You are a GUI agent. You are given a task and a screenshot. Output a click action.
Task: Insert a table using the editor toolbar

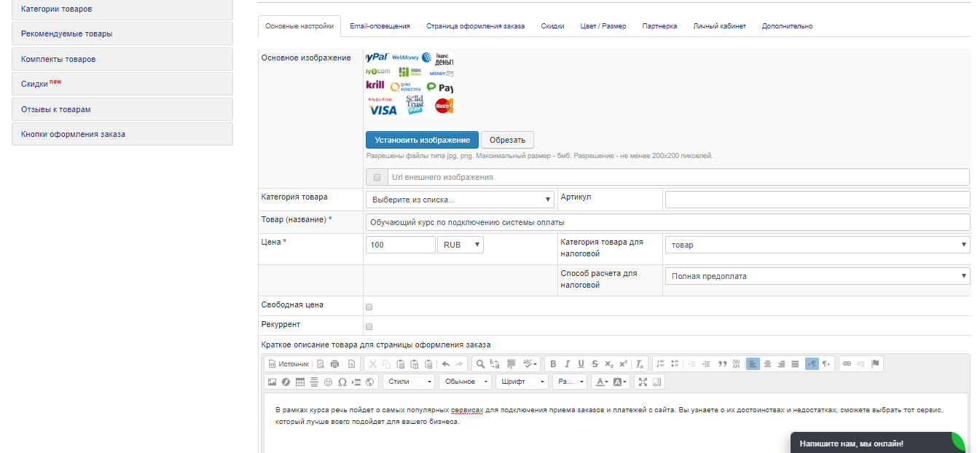[300, 382]
